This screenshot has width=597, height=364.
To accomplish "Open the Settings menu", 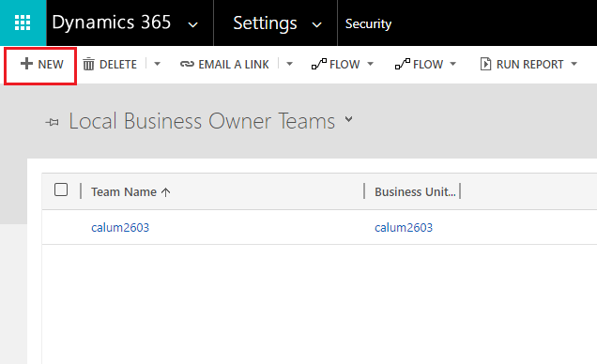I will pyautogui.click(x=265, y=23).
